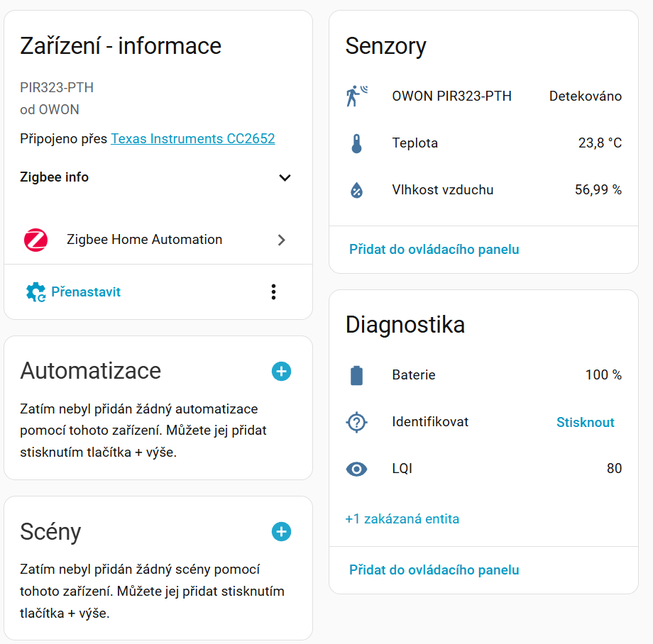This screenshot has height=644, width=653.
Task: Show the +1 zakázaná entita link
Action: [x=402, y=518]
